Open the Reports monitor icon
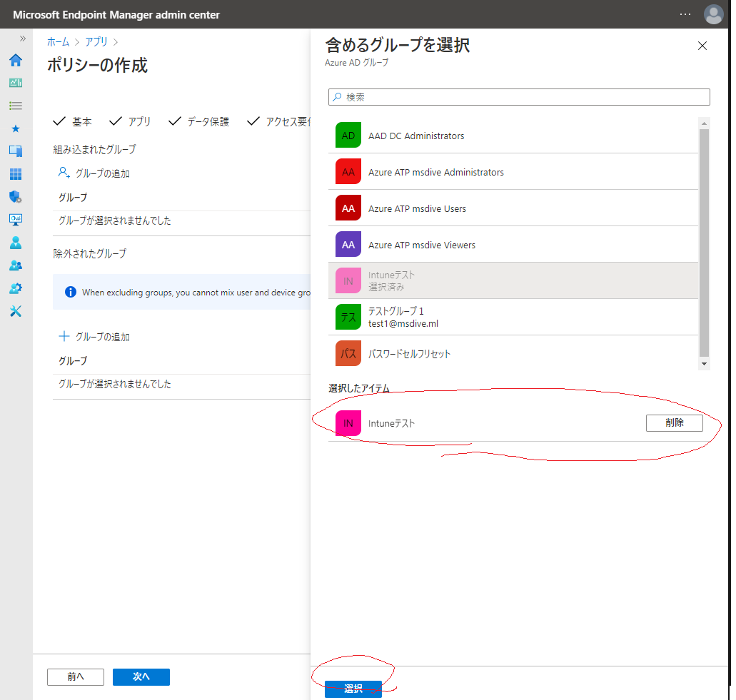736x700 pixels. (x=16, y=220)
